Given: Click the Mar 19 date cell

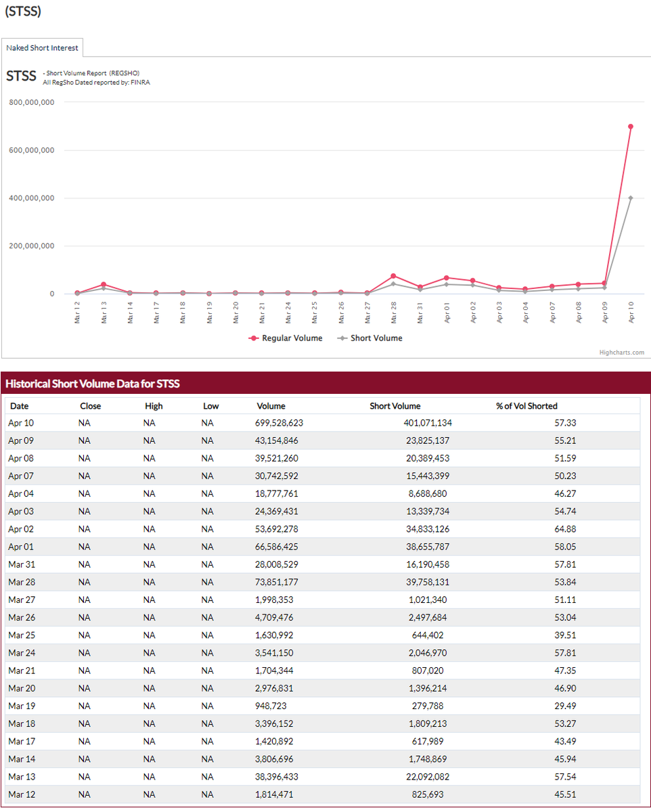Looking at the screenshot, I should [x=20, y=705].
